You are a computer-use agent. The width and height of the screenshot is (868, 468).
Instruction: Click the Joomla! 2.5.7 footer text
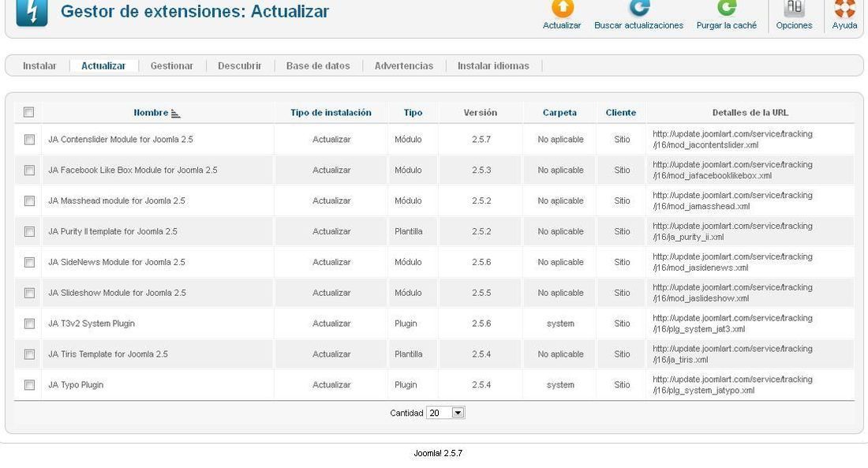[438, 453]
